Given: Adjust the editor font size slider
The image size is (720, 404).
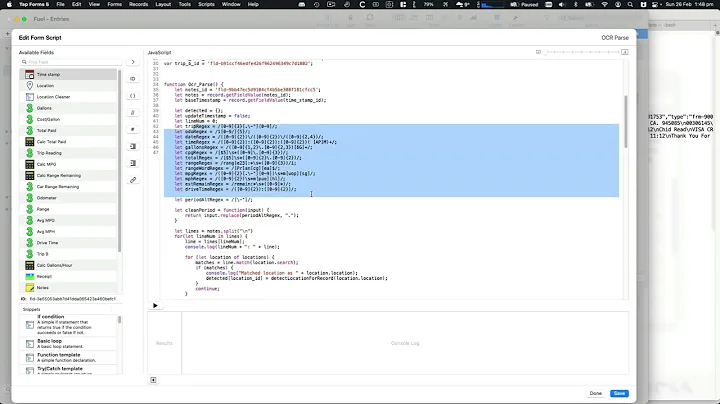Looking at the screenshot, I should pos(581,52).
